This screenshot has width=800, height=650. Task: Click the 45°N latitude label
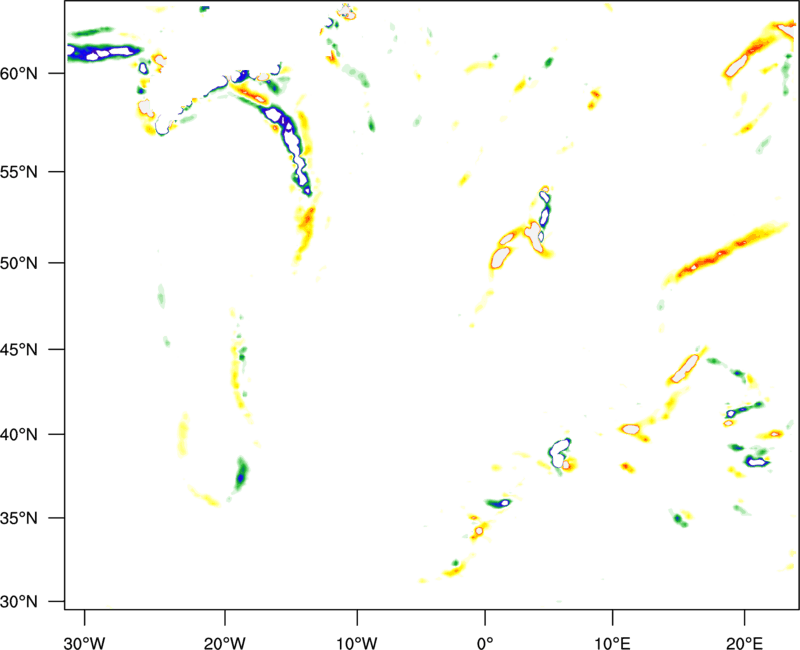[x=19, y=350]
